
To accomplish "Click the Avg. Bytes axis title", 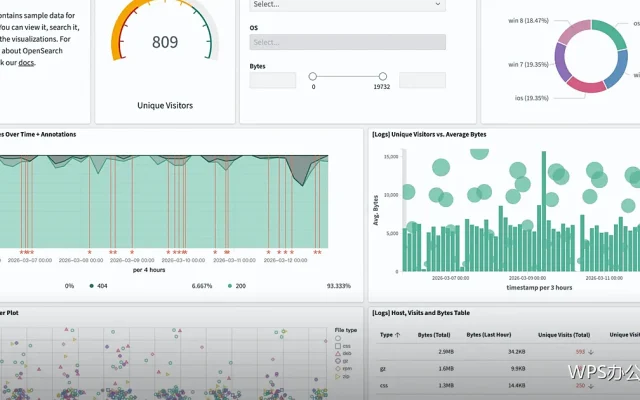I will [x=376, y=210].
